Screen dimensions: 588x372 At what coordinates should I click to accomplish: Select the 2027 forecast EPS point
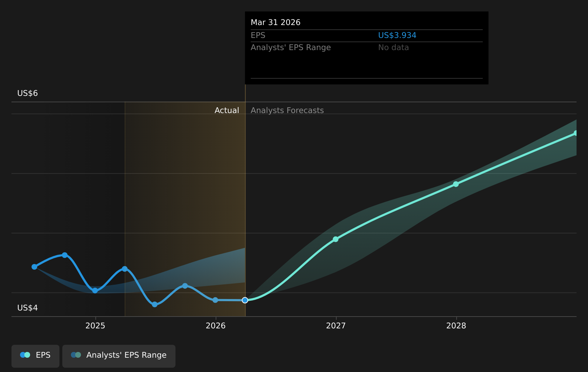tap(336, 239)
